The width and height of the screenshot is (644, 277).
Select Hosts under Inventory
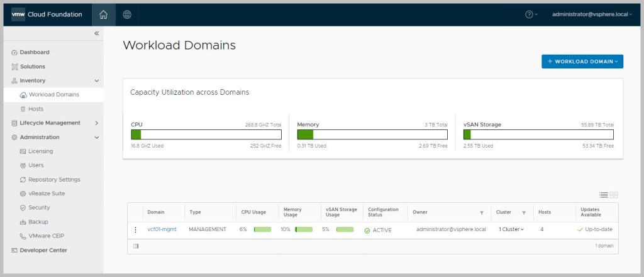click(x=36, y=109)
